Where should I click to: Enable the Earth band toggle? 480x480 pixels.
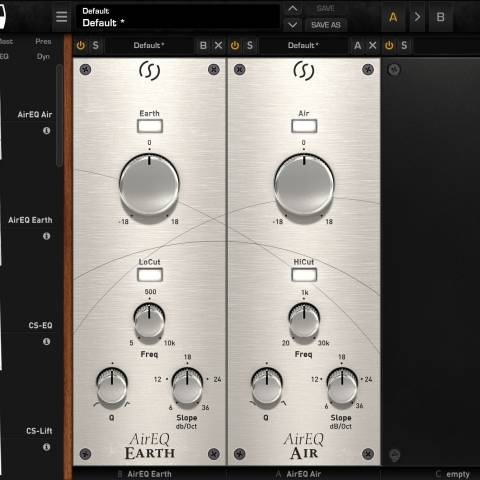coord(150,126)
